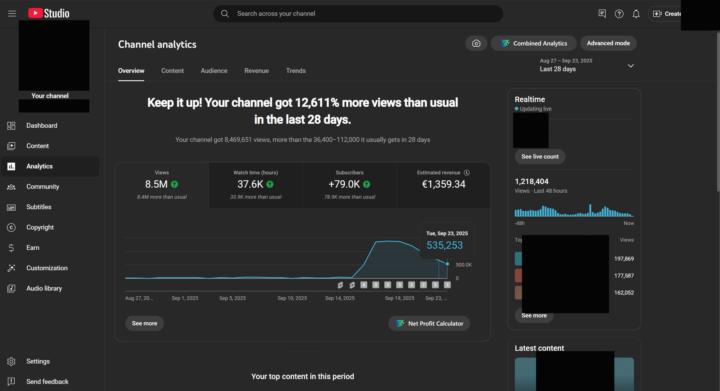Open the notifications bell
The width and height of the screenshot is (720, 391).
tap(636, 14)
